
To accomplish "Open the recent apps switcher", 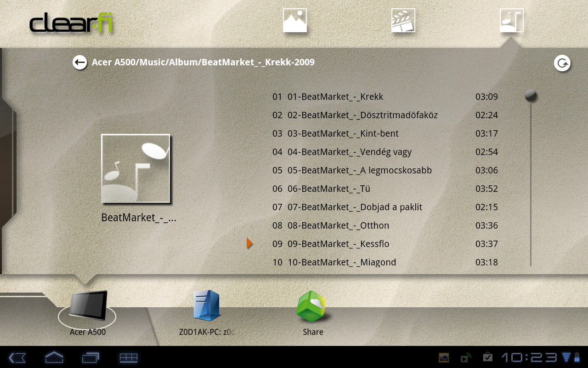I will pos(90,357).
